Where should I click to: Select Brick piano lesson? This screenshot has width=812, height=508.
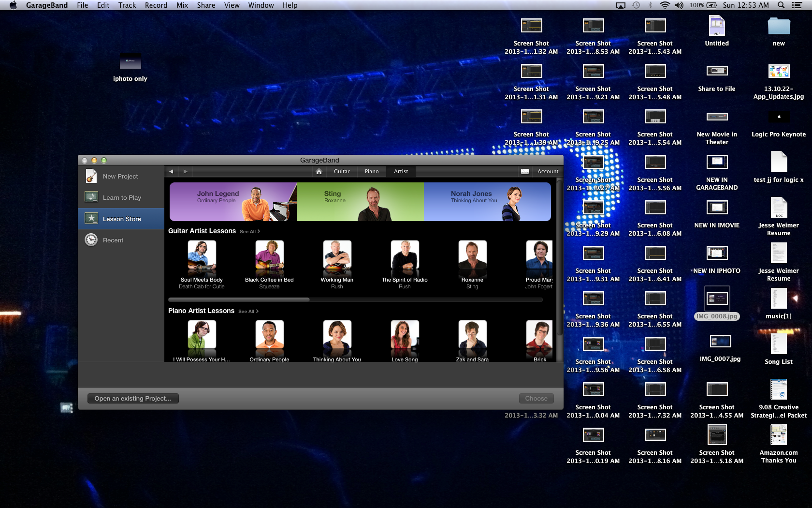[x=539, y=341]
